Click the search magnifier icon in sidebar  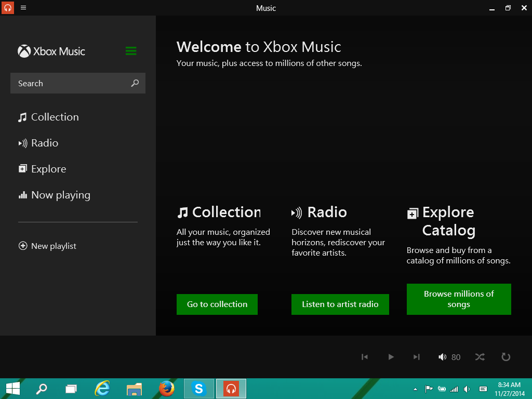tap(135, 83)
